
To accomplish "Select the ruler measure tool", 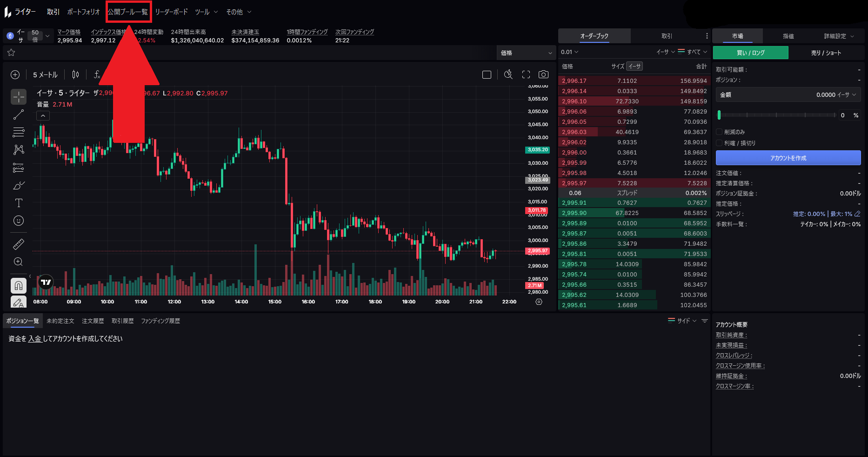I will (x=19, y=244).
